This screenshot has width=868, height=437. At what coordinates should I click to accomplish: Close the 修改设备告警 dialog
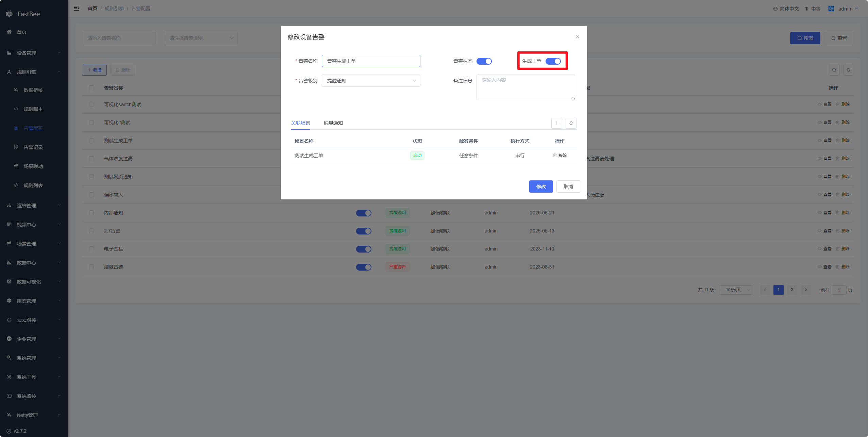577,37
